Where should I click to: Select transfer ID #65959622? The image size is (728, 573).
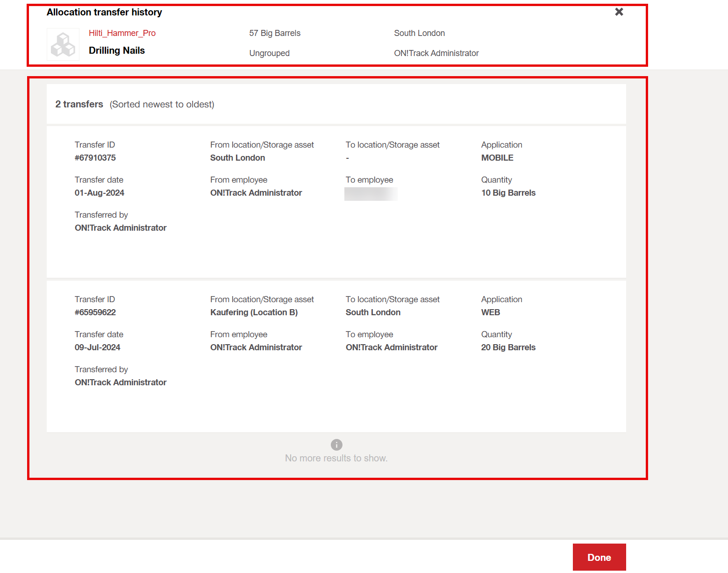pos(95,312)
